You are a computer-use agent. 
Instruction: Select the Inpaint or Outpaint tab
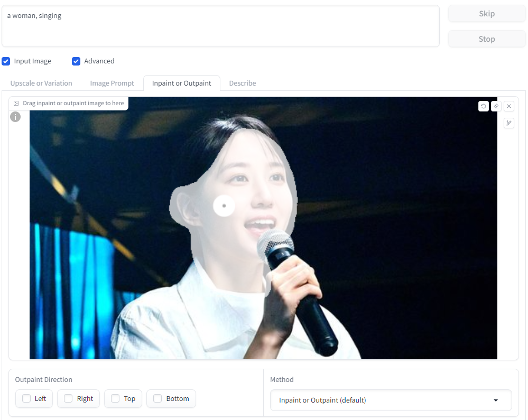point(181,83)
